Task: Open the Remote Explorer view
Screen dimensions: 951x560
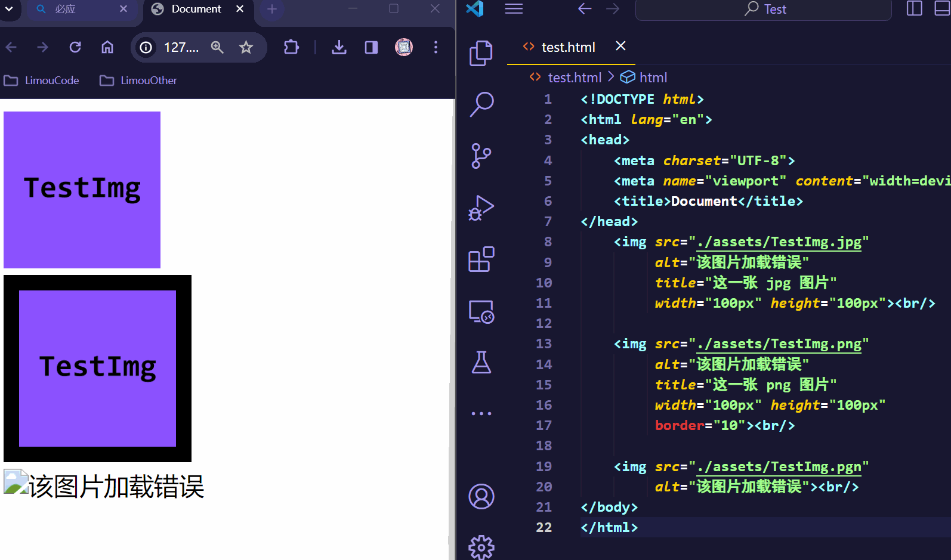Action: [x=481, y=311]
